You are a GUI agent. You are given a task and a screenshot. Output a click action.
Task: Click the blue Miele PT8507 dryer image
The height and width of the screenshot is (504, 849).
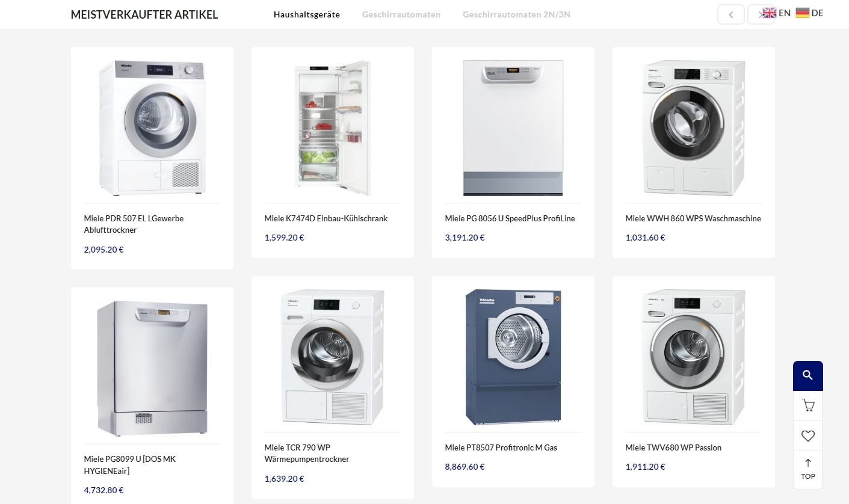[513, 357]
